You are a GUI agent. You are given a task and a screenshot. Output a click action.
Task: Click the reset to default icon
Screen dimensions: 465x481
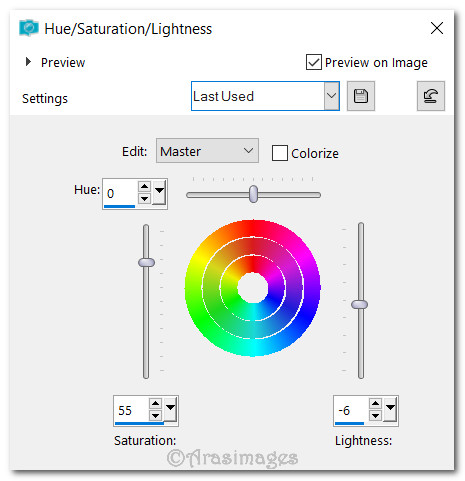pos(431,96)
